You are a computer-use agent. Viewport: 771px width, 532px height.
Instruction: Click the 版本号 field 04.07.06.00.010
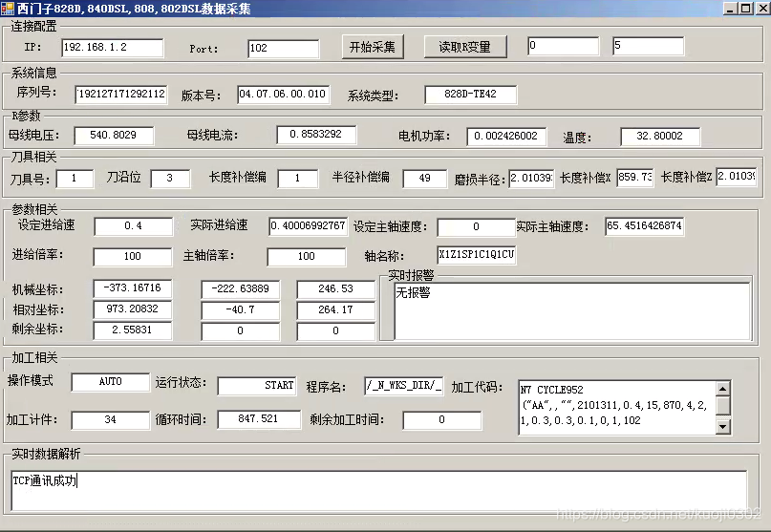[283, 95]
